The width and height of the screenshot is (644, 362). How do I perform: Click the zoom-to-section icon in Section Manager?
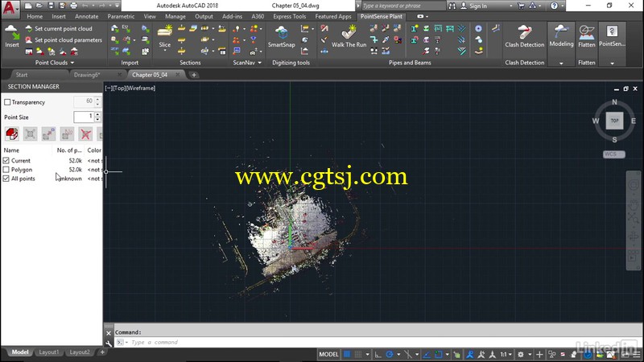coord(30,134)
